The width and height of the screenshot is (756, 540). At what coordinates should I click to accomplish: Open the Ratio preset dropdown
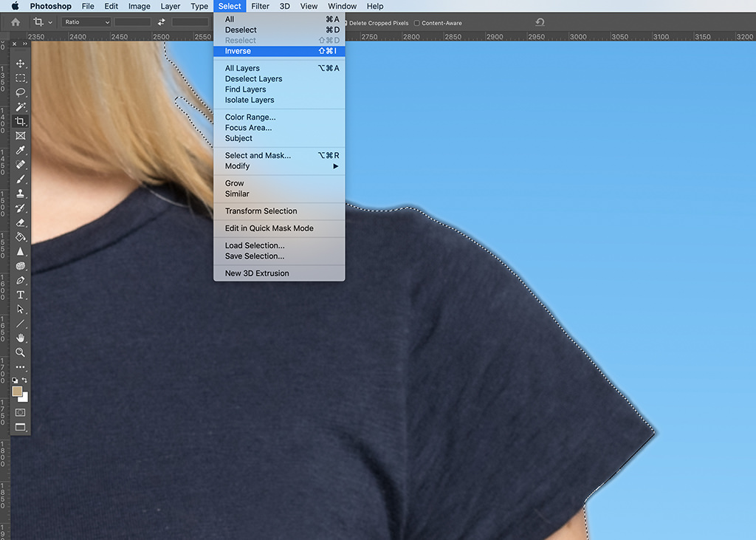[87, 22]
